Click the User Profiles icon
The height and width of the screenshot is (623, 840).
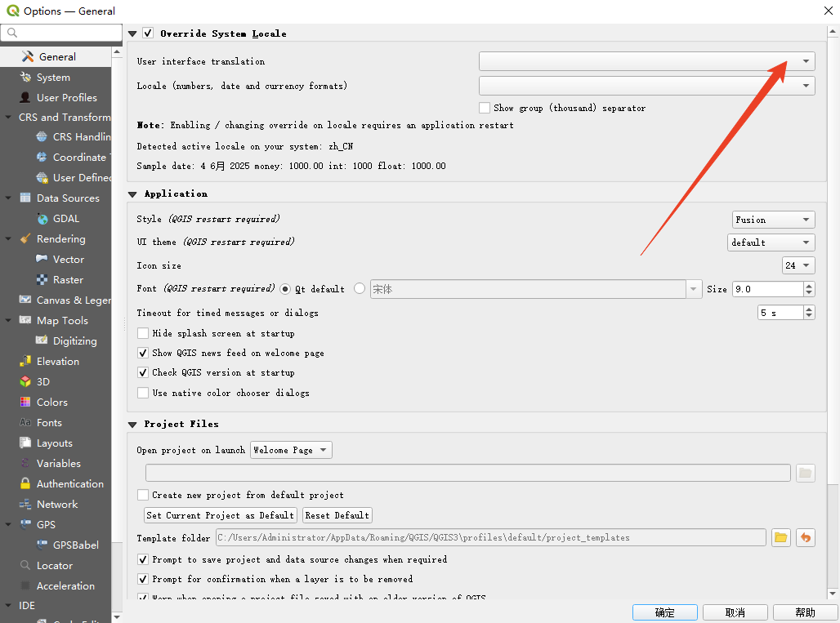coord(25,98)
